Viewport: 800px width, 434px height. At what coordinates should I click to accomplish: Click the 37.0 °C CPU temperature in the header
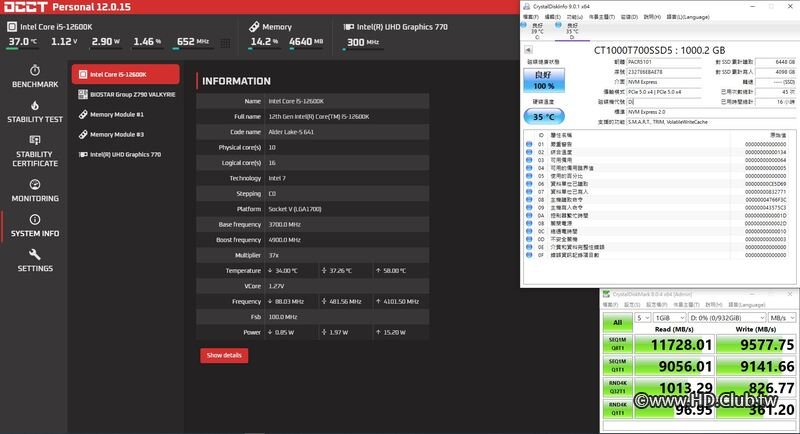(22, 42)
